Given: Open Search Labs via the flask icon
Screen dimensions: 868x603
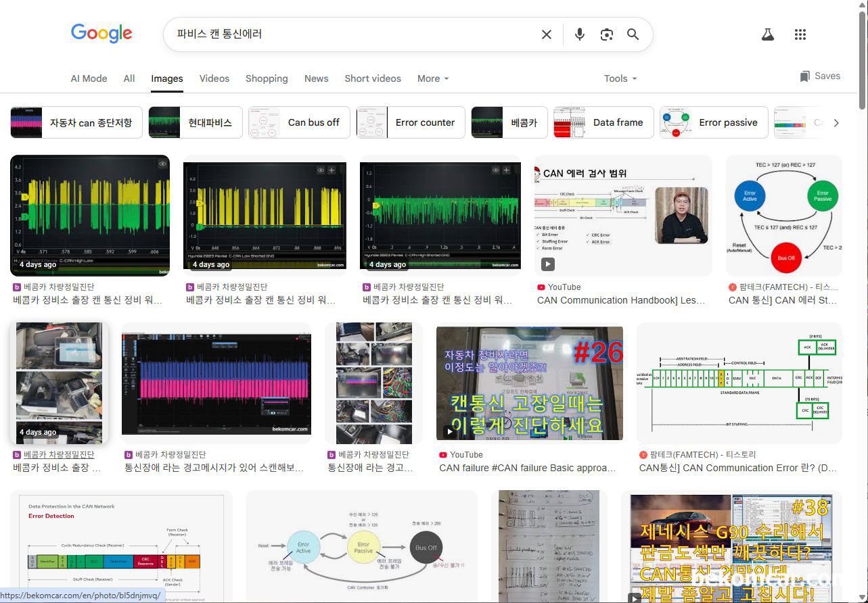Looking at the screenshot, I should point(767,34).
